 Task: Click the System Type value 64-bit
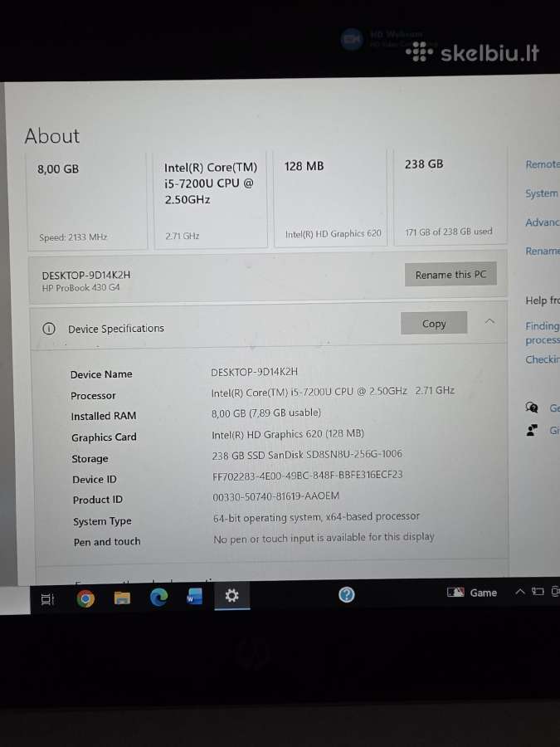(x=317, y=517)
